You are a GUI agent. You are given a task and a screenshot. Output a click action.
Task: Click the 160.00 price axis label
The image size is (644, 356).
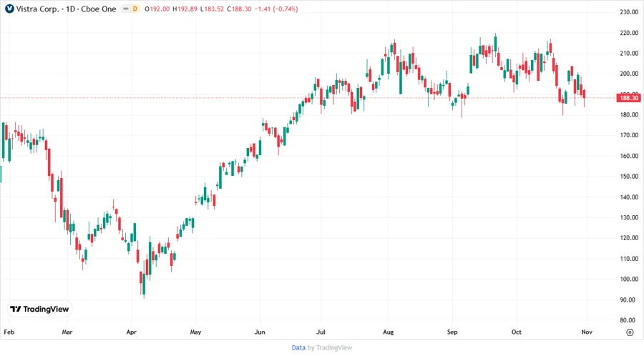coord(629,156)
